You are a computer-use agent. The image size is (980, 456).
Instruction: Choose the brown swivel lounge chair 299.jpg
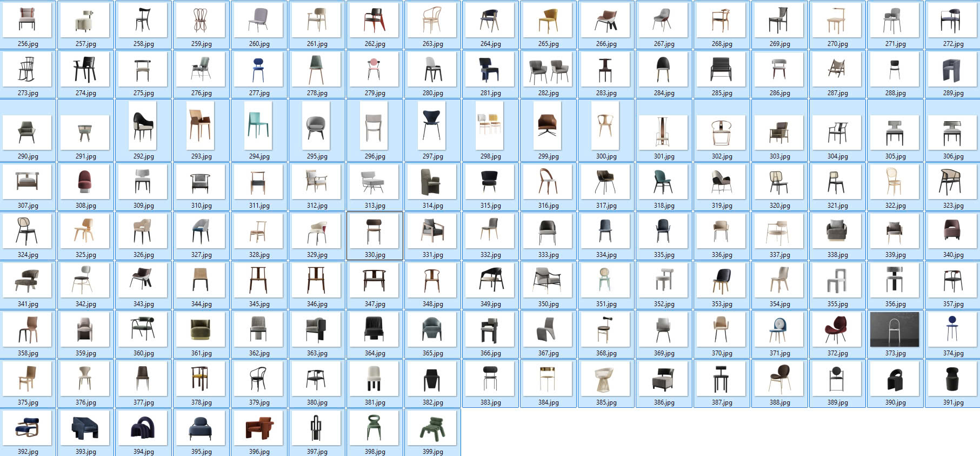[548, 125]
